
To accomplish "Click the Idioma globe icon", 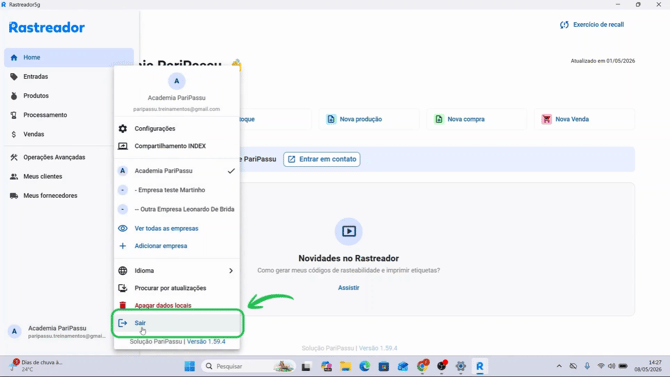I will [x=123, y=271].
